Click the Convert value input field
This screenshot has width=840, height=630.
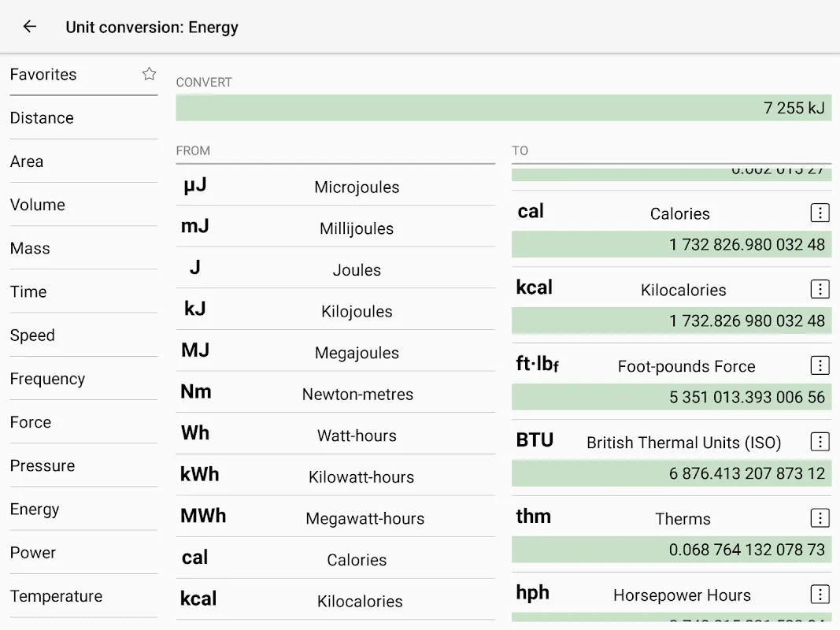tap(503, 108)
